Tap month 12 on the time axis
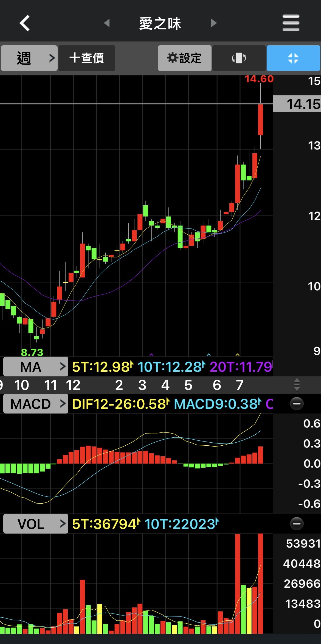Image resolution: width=321 pixels, height=644 pixels. coord(73,385)
